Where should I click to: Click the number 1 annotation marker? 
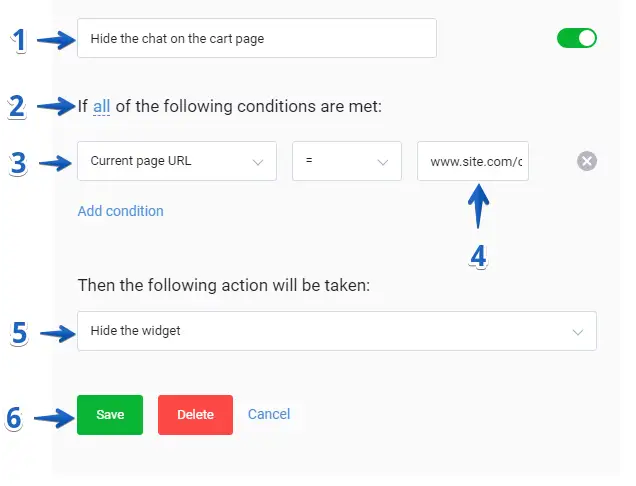(17, 41)
